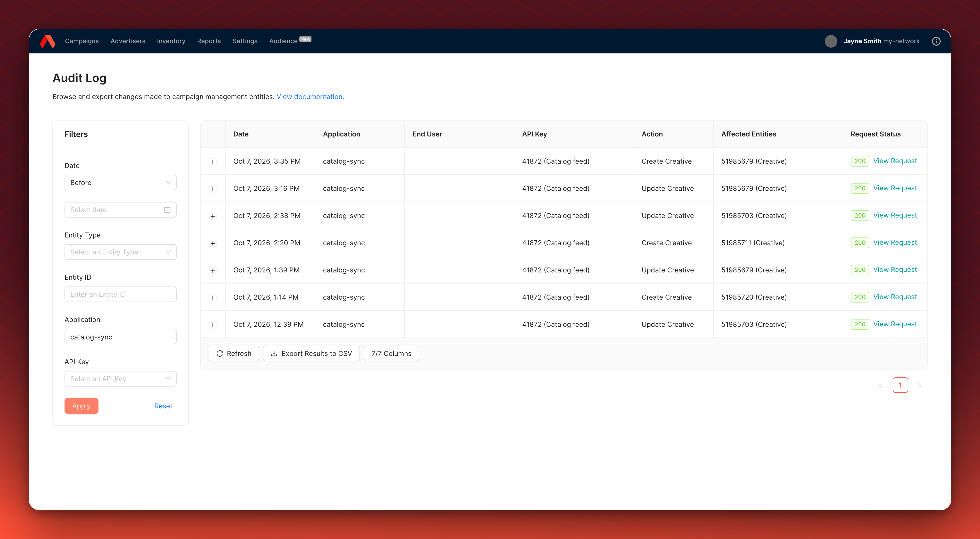The image size is (980, 539).
Task: Click Export Results to CSV
Action: click(x=311, y=354)
